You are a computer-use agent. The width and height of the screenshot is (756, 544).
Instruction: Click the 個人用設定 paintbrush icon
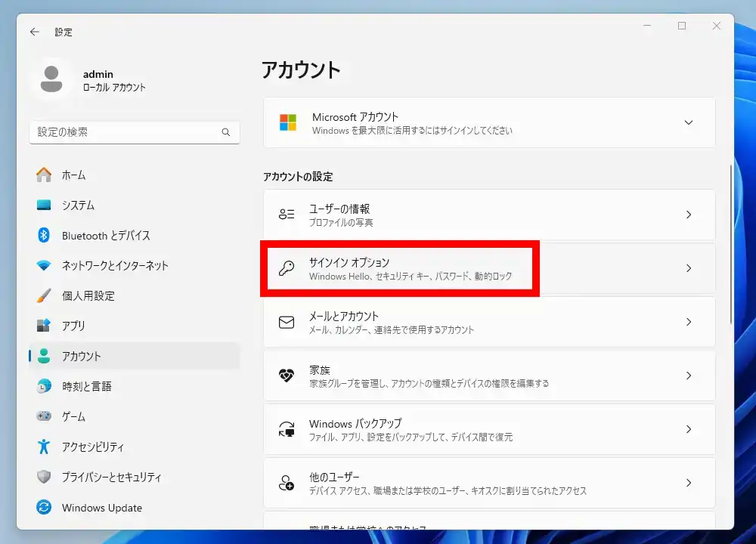coord(44,295)
